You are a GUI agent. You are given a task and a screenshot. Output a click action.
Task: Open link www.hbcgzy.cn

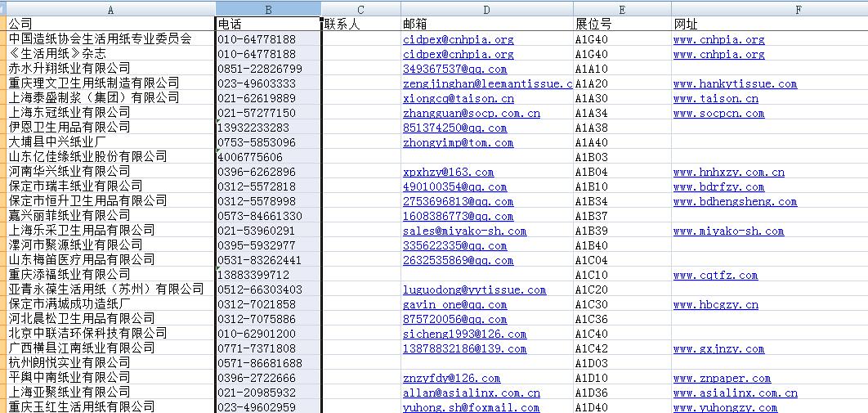[716, 304]
